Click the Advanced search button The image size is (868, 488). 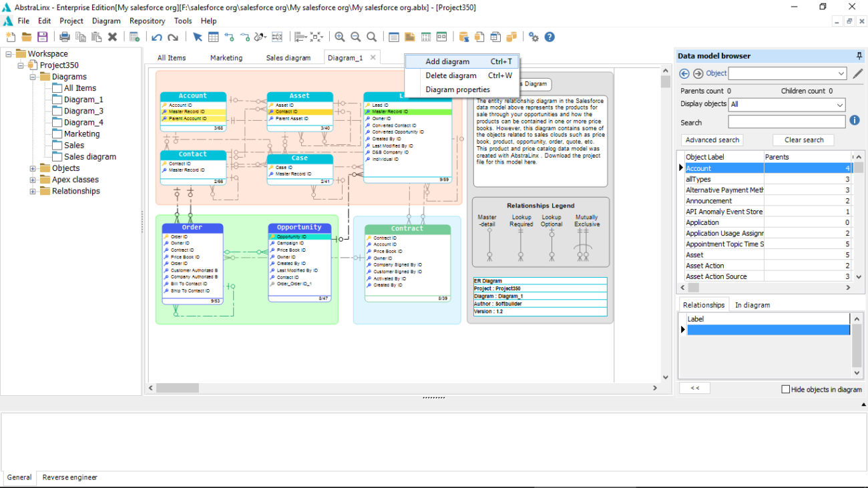pyautogui.click(x=712, y=140)
